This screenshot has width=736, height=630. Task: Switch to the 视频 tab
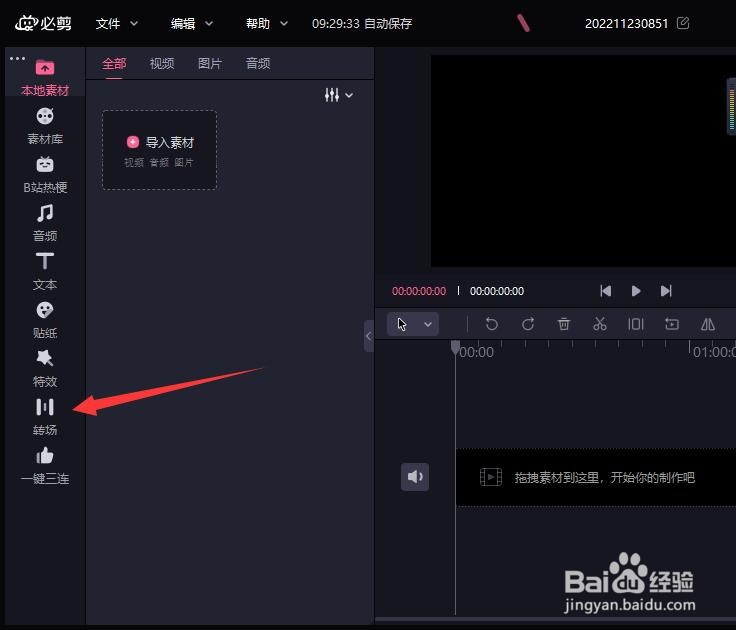pos(162,63)
